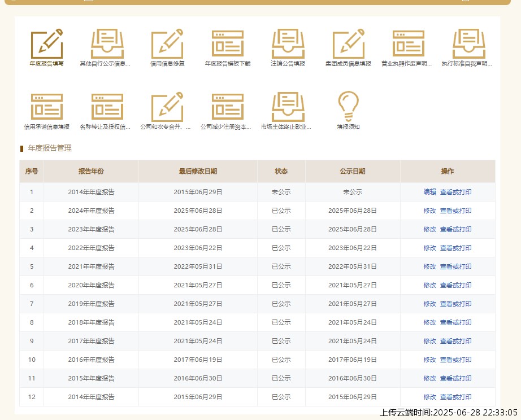
Task: Click 修改 for the 2018年年度报告 row
Action: pos(429,322)
